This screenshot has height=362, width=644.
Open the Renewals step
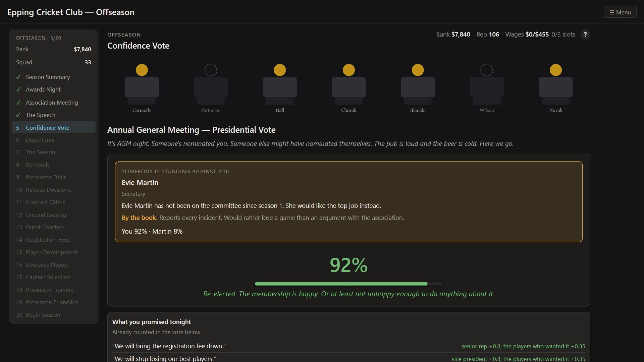[54, 165]
